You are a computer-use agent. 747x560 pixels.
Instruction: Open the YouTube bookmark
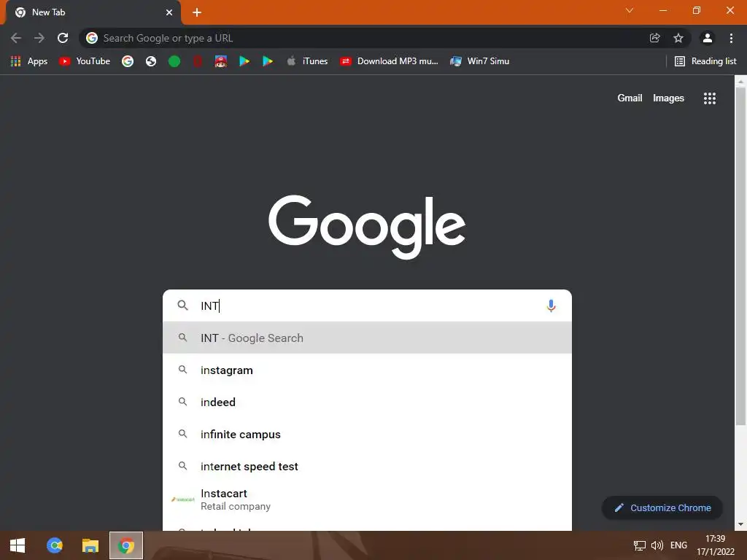tap(85, 61)
